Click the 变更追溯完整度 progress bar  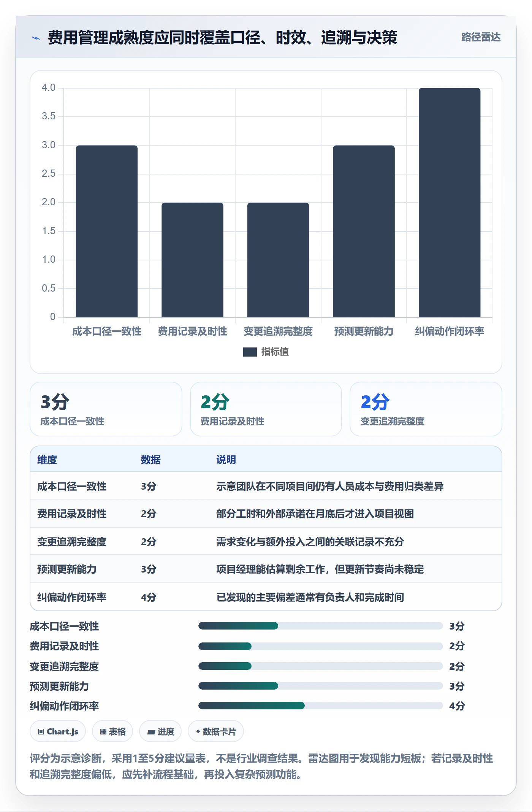tap(320, 666)
